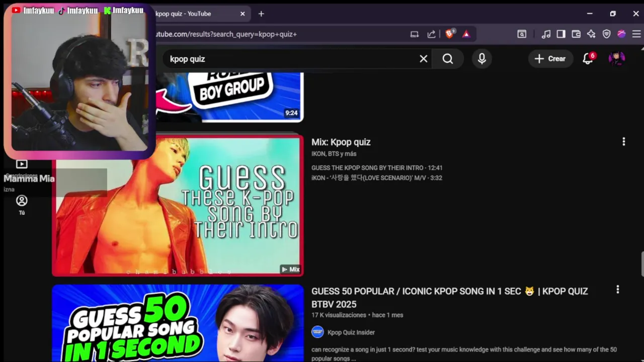Open the Brave Wallet icon
644x362 pixels.
[576, 34]
